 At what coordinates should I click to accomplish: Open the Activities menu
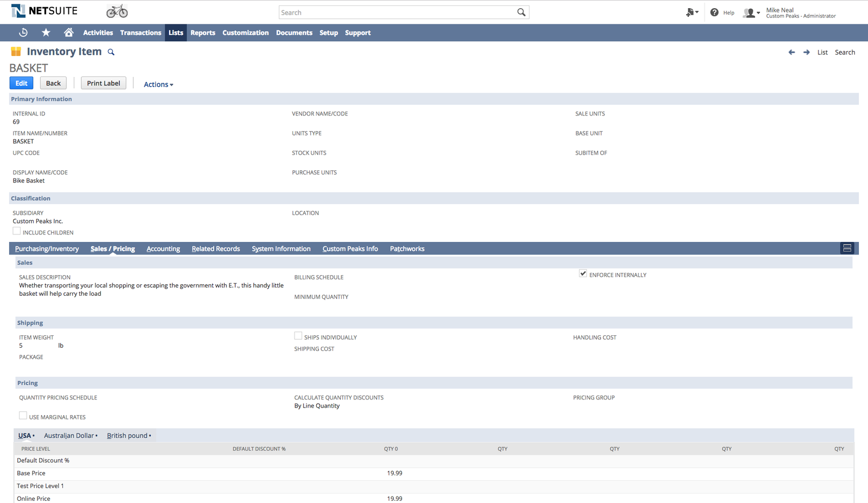[98, 33]
